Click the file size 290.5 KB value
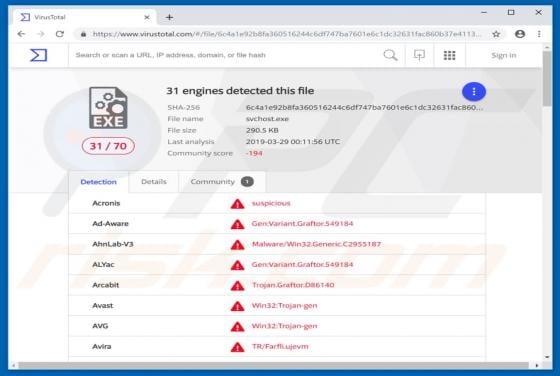 262,130
